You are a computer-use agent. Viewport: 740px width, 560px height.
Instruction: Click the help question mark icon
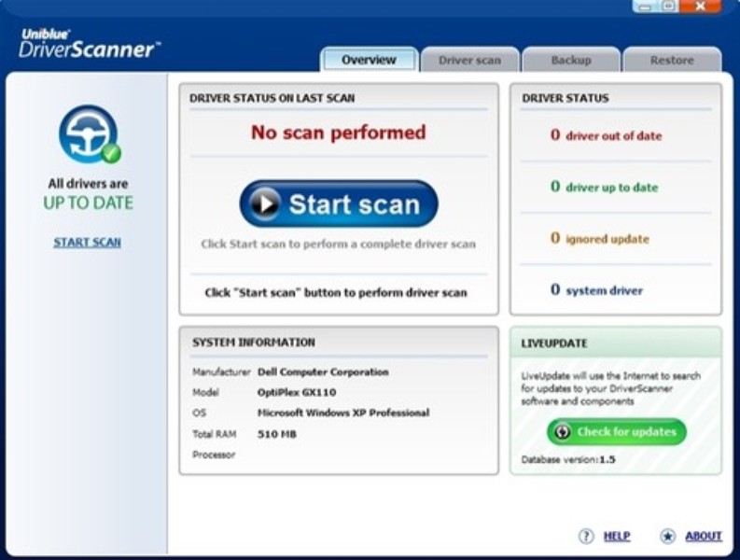pyautogui.click(x=586, y=536)
